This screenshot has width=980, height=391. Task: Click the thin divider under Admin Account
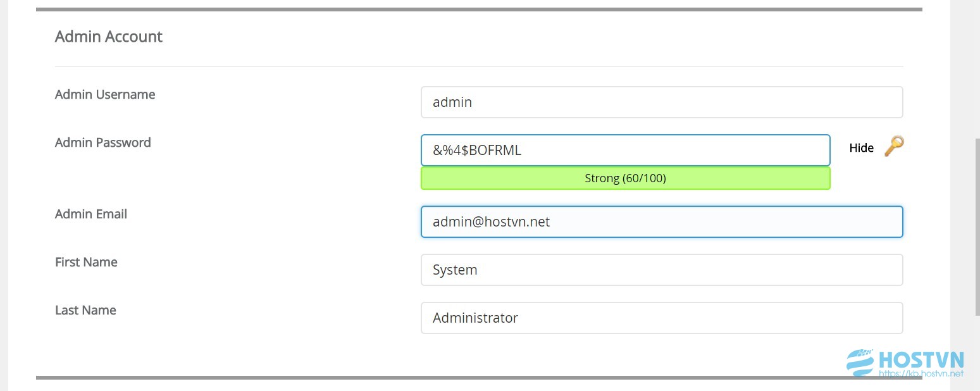tap(479, 66)
